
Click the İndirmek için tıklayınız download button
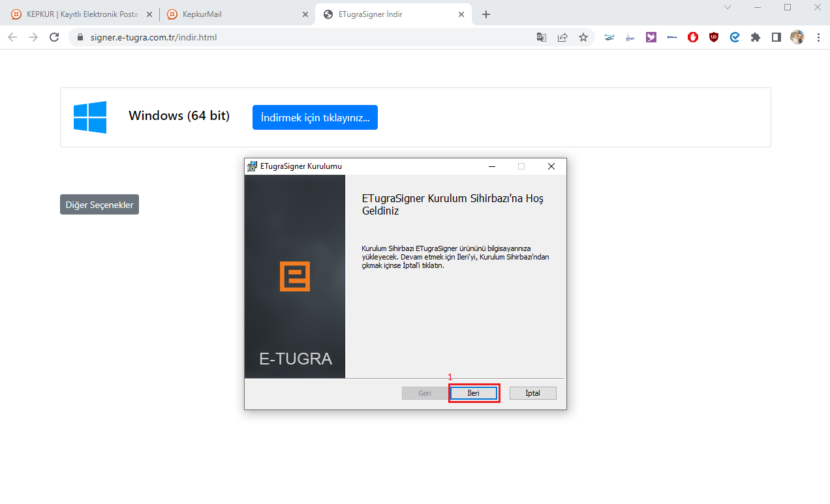click(x=315, y=117)
